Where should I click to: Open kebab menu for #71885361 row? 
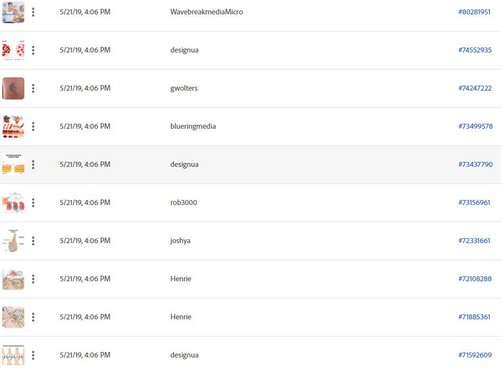click(x=33, y=317)
